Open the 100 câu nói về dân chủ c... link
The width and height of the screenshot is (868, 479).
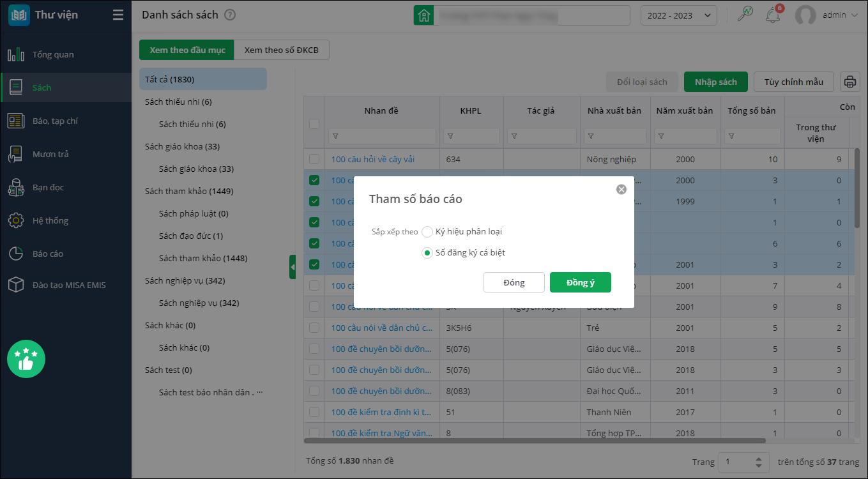[382, 328]
